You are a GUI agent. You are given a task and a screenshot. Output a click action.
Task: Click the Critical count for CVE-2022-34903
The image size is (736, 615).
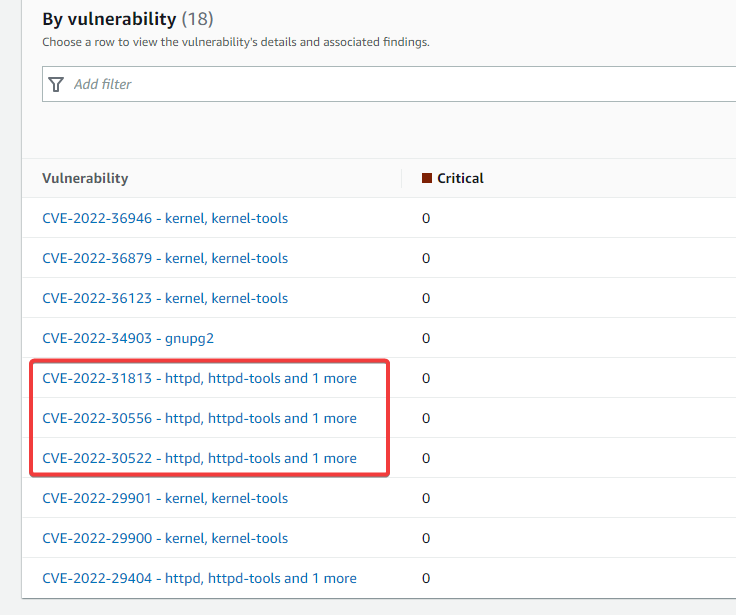(x=426, y=338)
